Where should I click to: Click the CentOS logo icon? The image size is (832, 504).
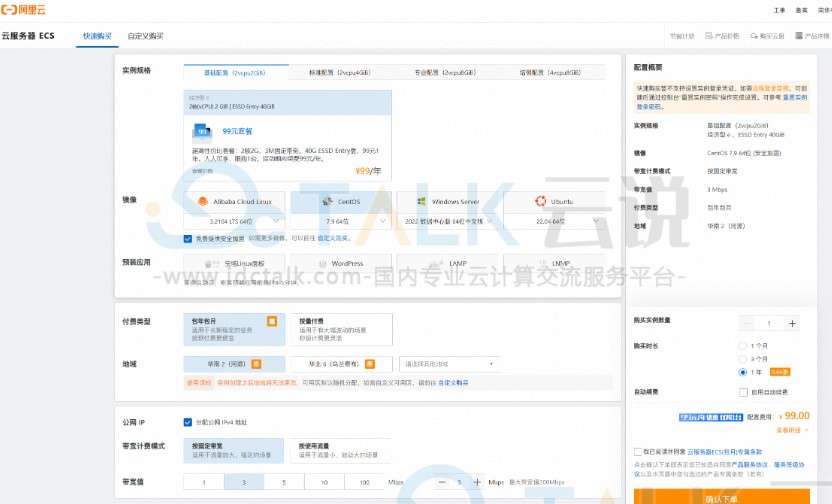click(x=327, y=202)
